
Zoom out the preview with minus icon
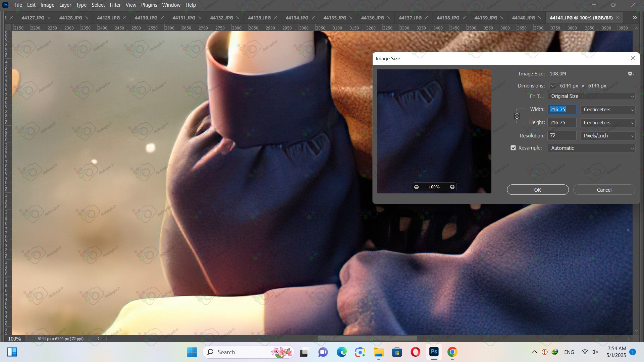416,187
